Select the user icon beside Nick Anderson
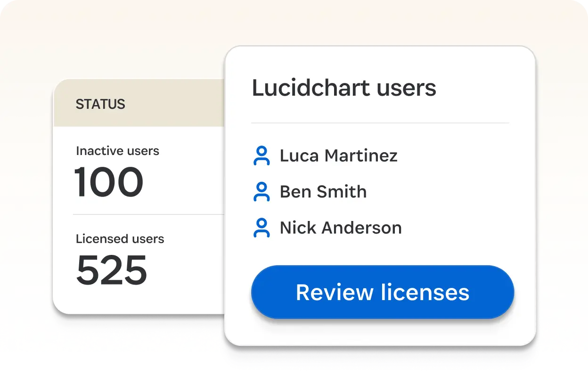 click(x=261, y=228)
